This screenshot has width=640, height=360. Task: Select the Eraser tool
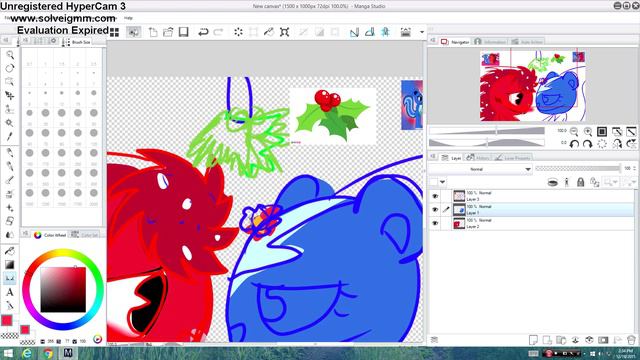10,221
